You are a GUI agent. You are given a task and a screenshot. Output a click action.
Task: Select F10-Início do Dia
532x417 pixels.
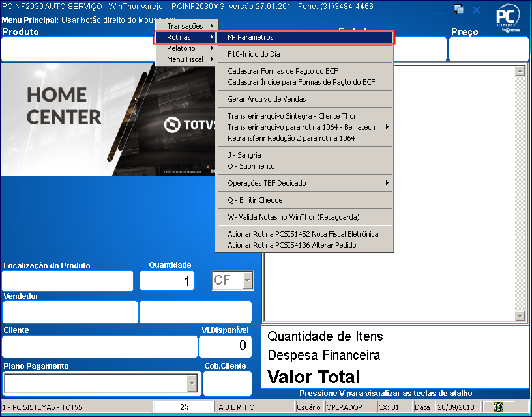(x=304, y=54)
